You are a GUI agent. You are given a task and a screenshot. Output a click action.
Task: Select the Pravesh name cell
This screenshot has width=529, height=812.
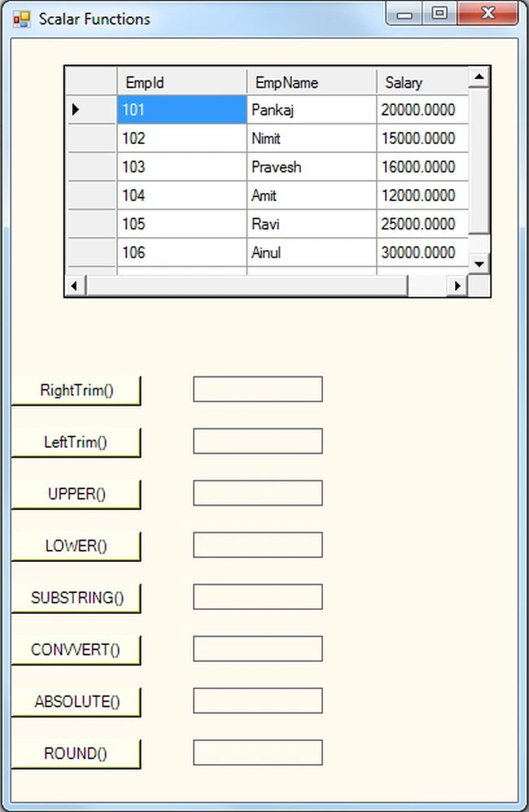(312, 167)
